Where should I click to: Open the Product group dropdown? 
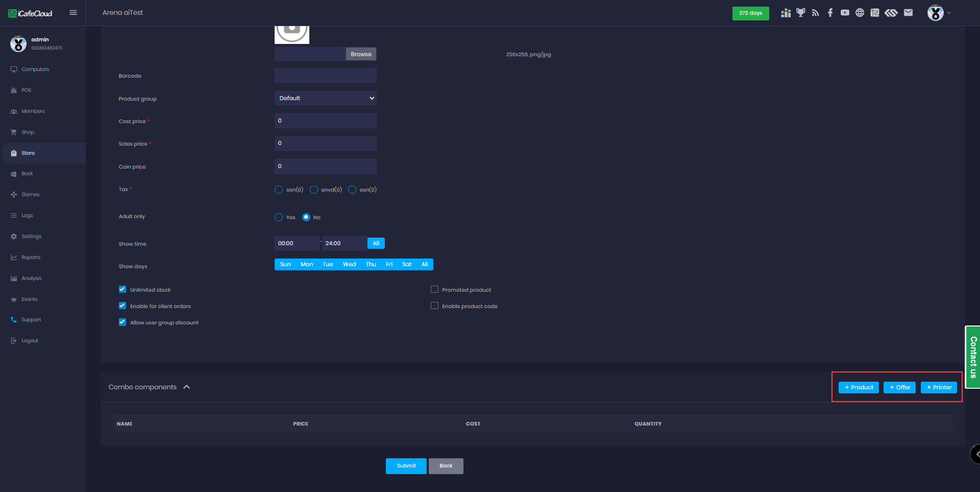[325, 98]
